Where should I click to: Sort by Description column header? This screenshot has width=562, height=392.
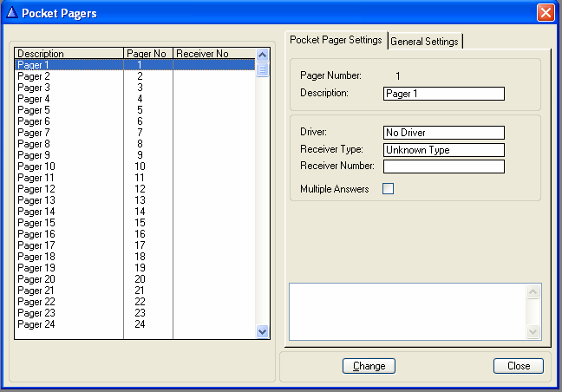click(x=69, y=54)
